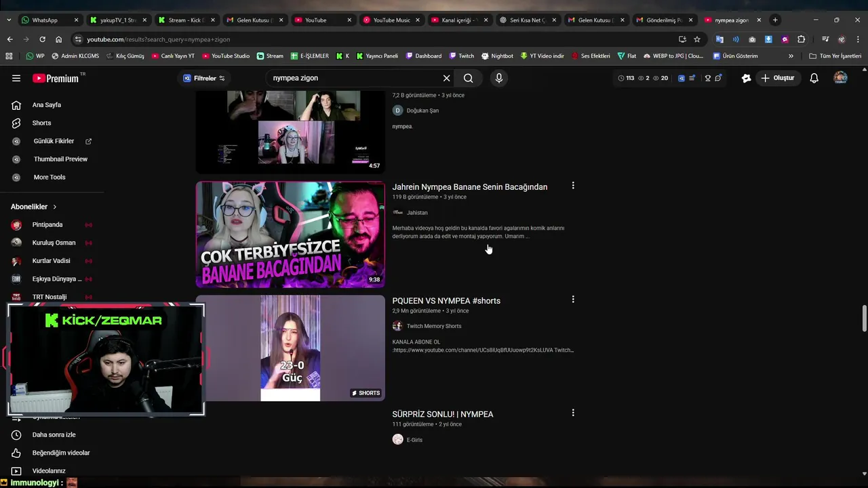Show more bookmarks with double chevron

[x=791, y=56]
